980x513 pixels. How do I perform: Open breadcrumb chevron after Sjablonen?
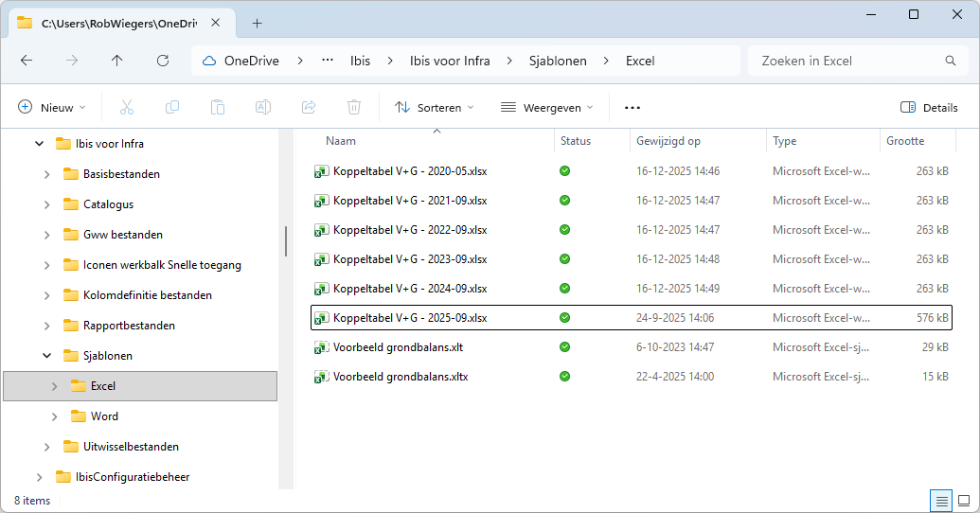606,61
